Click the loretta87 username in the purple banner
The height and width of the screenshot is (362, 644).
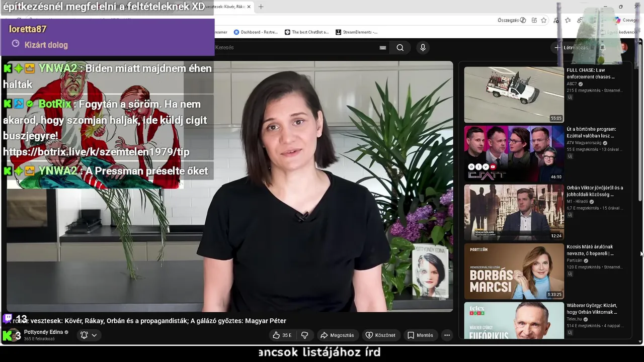coord(28,29)
